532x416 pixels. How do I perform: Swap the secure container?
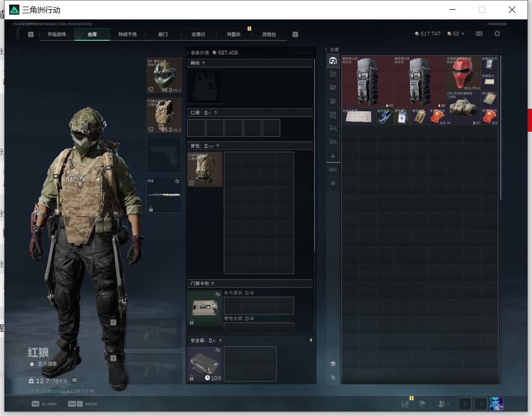(218, 350)
